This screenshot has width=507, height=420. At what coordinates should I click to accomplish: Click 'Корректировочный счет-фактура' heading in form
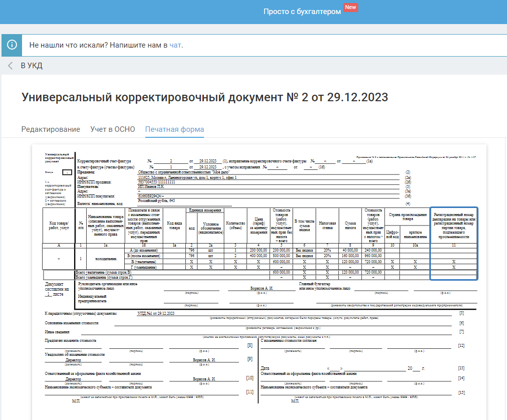coord(104,161)
